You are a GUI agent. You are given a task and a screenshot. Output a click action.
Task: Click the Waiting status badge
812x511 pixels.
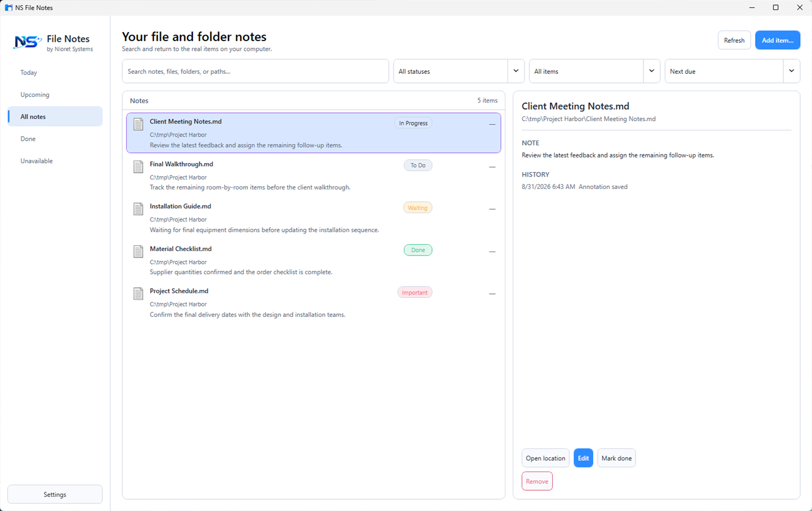[418, 208]
